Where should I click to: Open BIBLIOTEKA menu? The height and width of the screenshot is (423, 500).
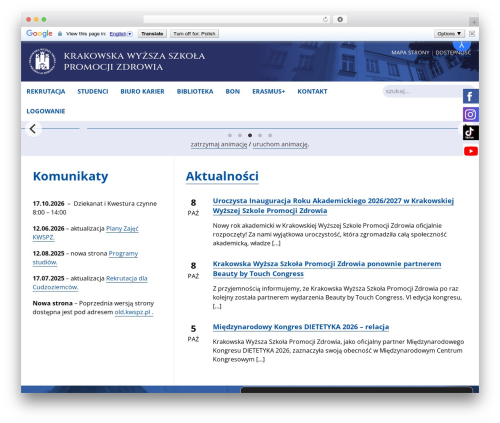(x=195, y=91)
